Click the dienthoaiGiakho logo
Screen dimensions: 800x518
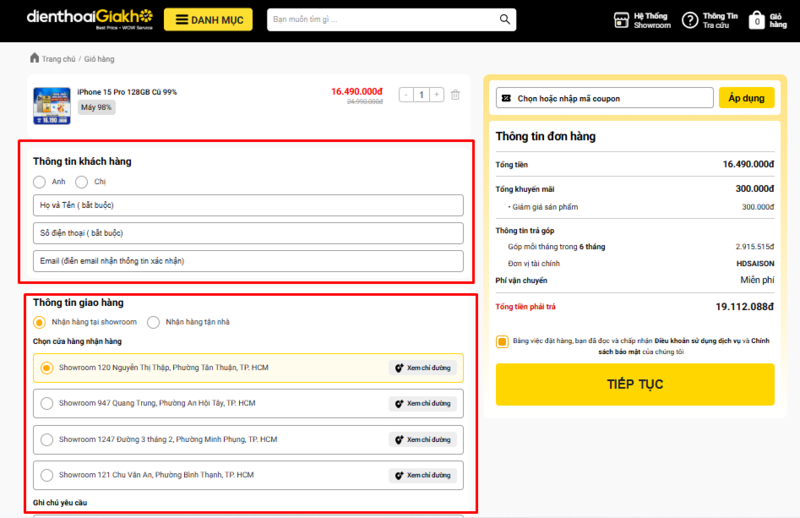(x=90, y=18)
